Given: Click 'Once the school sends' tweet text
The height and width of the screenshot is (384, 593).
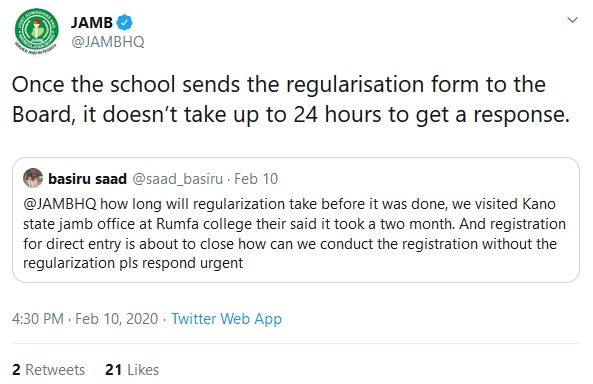Looking at the screenshot, I should click(x=126, y=84).
